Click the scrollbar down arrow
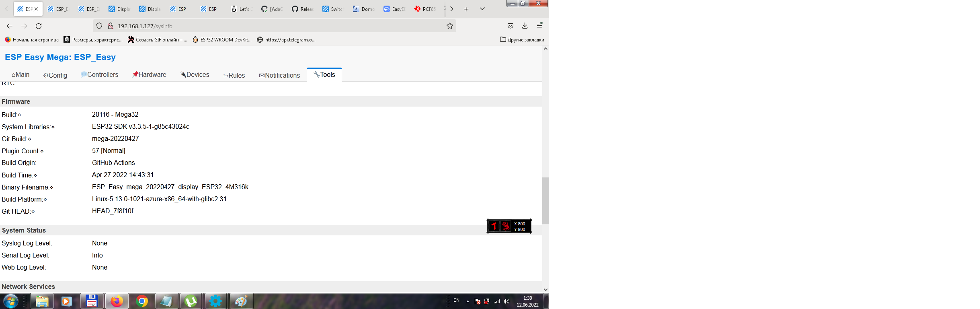The image size is (980, 309). click(x=545, y=289)
